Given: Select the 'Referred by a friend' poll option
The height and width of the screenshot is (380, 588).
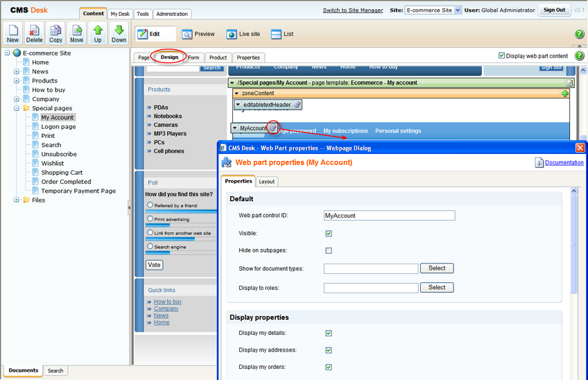Looking at the screenshot, I should 150,205.
